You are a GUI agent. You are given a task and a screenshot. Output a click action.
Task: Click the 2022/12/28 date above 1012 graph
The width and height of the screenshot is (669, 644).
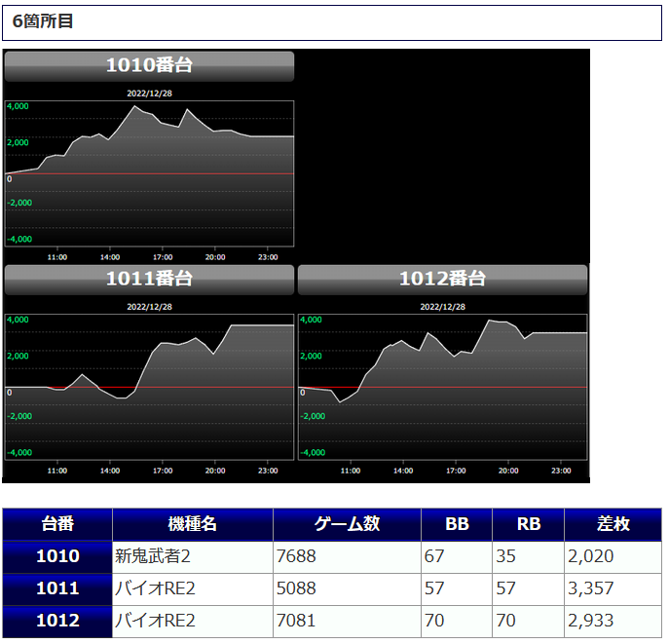(x=442, y=307)
